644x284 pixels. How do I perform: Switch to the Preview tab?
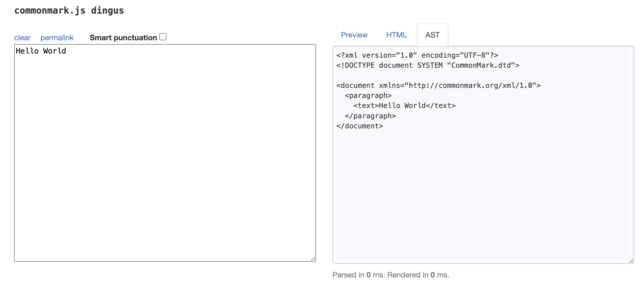[x=354, y=35]
